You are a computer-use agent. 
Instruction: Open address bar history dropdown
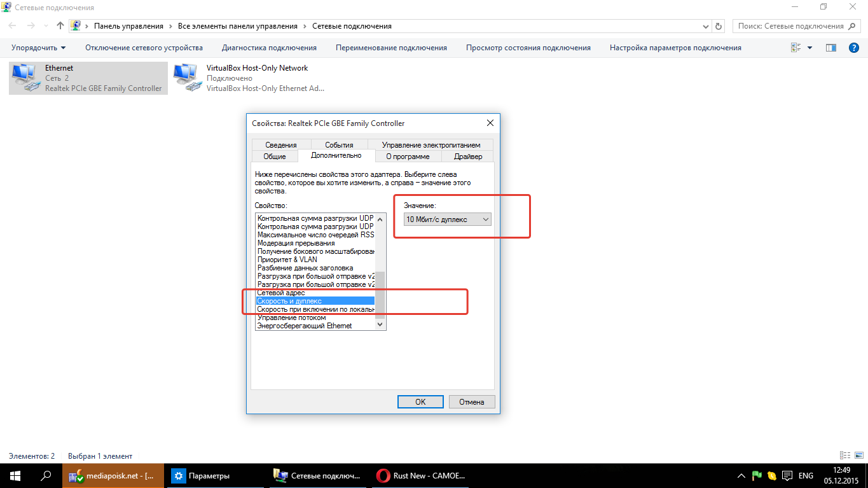pyautogui.click(x=706, y=26)
